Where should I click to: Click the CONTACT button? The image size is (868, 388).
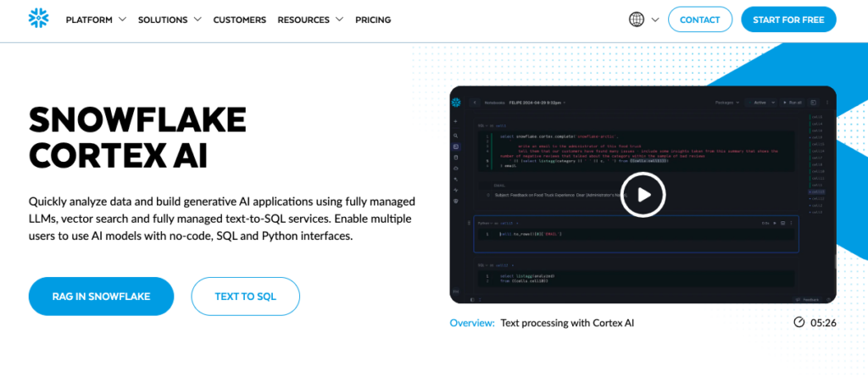point(699,19)
